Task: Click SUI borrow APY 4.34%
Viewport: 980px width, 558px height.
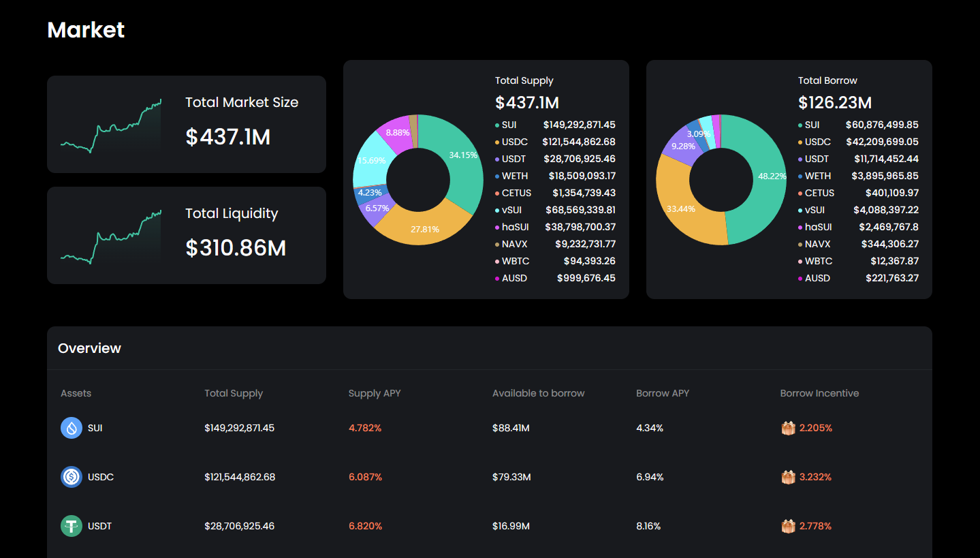Action: pyautogui.click(x=650, y=428)
